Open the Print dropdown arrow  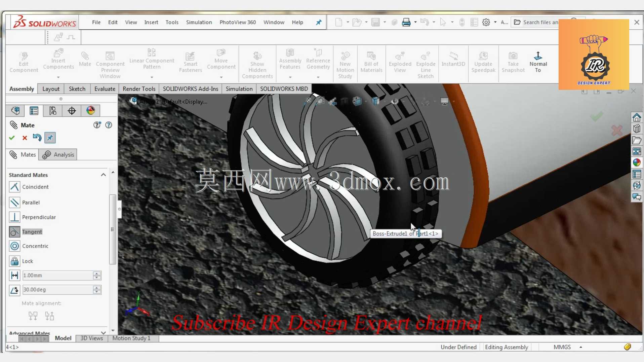(x=415, y=22)
